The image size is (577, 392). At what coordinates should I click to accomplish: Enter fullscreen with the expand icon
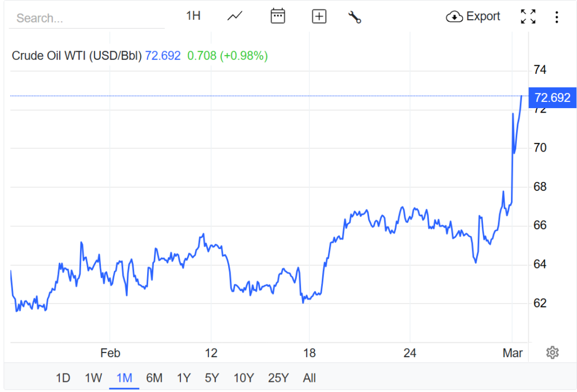528,17
